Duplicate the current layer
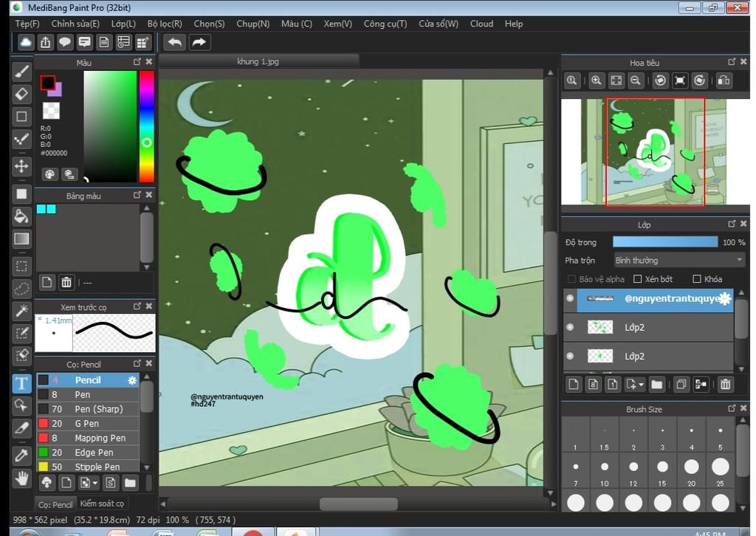Viewport: 756px width, 536px height. [681, 384]
